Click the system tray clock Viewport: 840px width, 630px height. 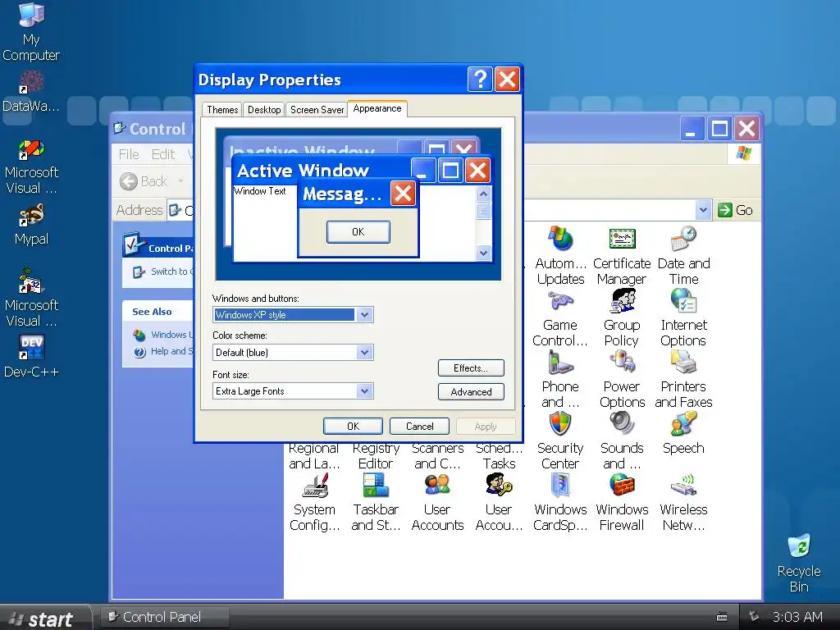pos(797,617)
